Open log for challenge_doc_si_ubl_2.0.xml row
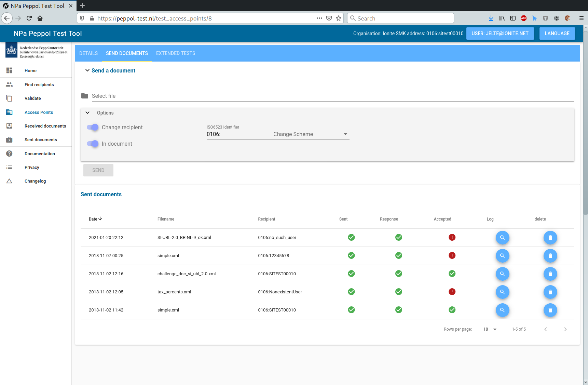This screenshot has height=385, width=588. click(x=502, y=274)
